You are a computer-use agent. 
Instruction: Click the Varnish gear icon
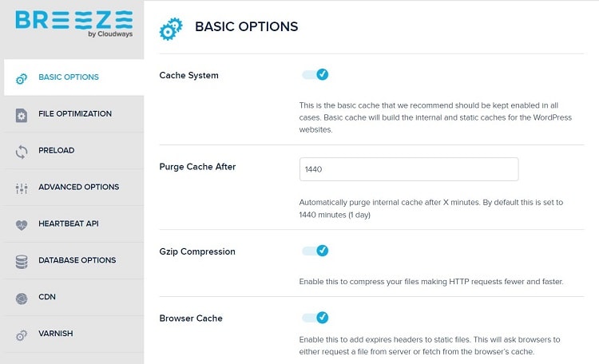[x=22, y=335]
